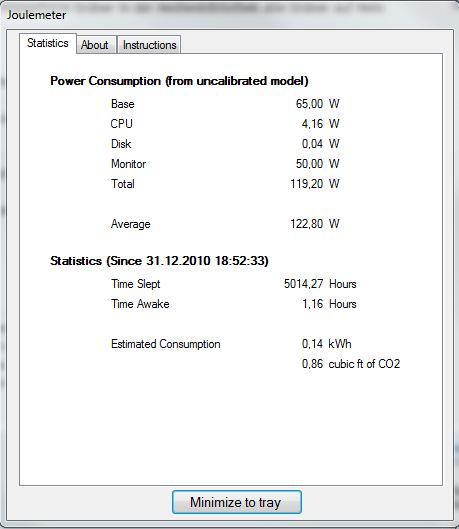The image size is (459, 529).
Task: Select the Base power value 65,00
Action: (x=309, y=104)
